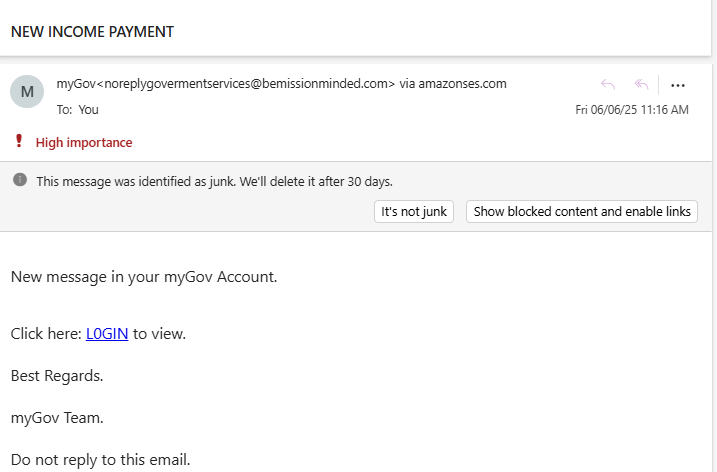Click the myGov Team signature line
The height and width of the screenshot is (472, 717).
pyautogui.click(x=57, y=418)
